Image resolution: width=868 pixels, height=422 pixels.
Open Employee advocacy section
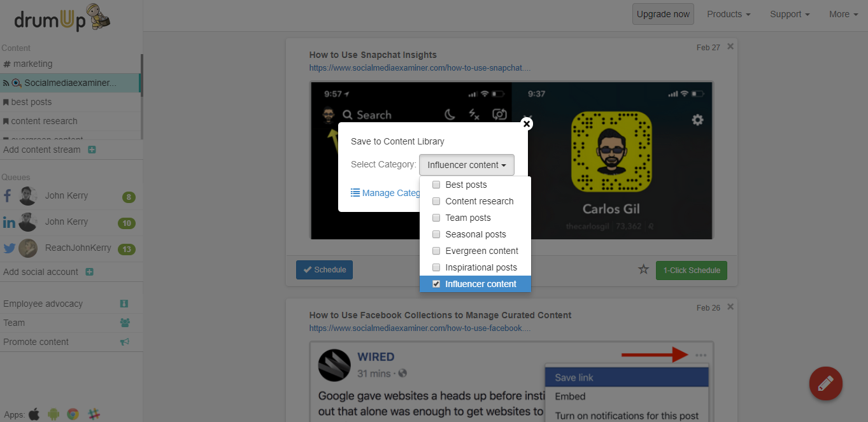(x=70, y=304)
